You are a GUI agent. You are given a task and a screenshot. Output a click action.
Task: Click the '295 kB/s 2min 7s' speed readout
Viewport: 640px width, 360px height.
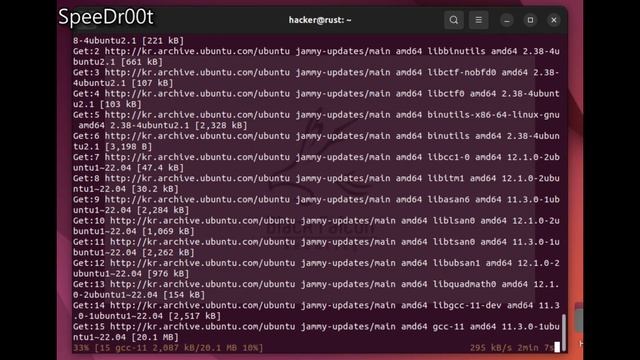512,348
